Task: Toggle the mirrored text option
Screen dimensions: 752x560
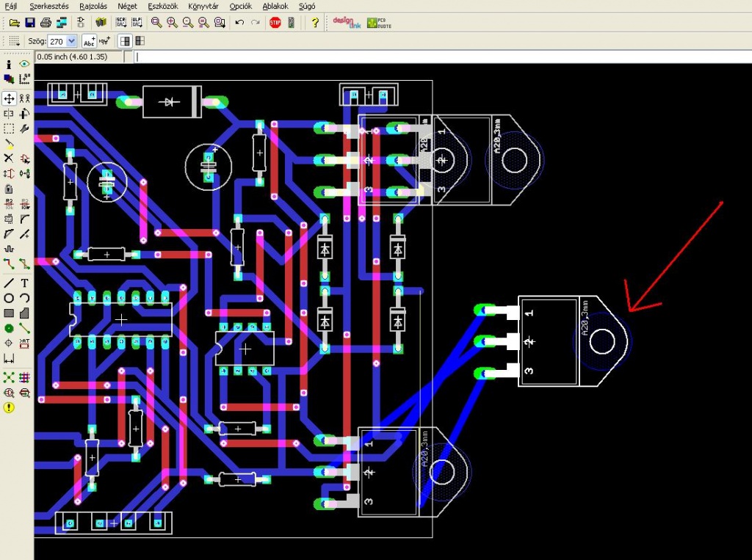Action: point(104,41)
